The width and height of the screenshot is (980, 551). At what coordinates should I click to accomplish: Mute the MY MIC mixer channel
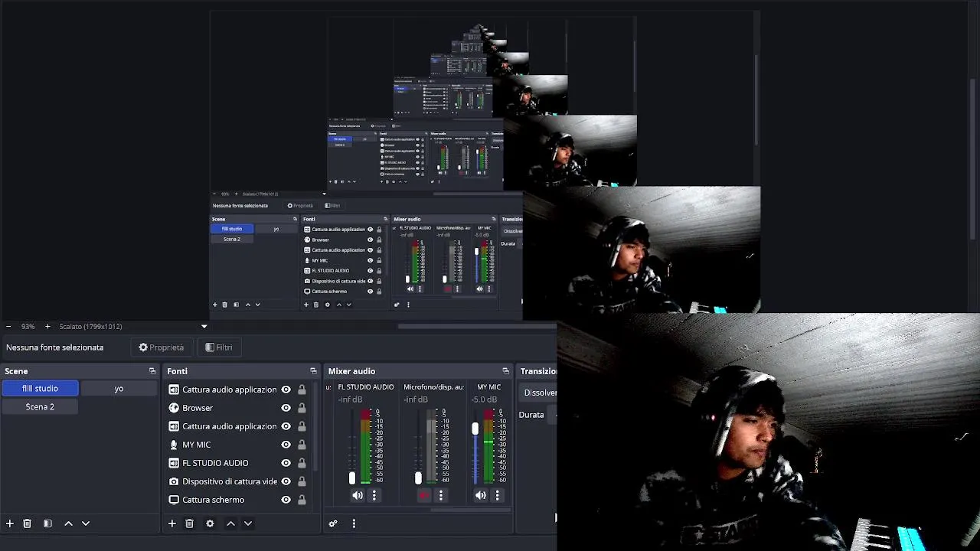coord(481,496)
